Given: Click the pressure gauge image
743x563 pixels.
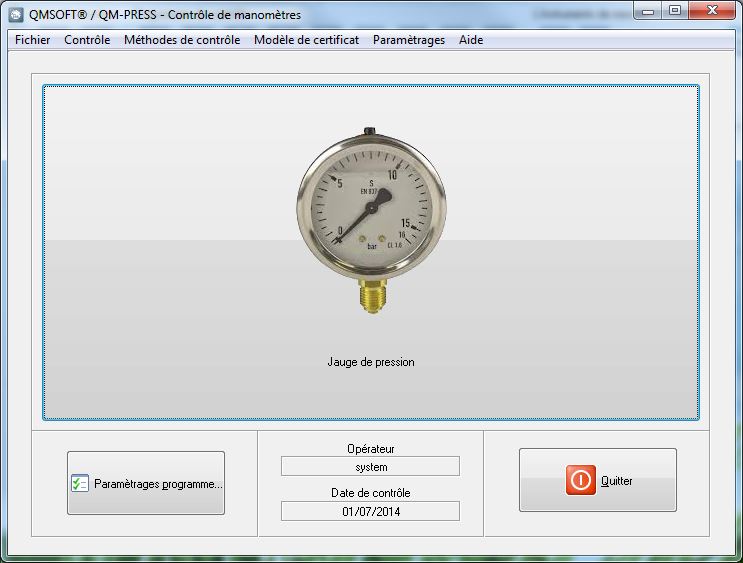Looking at the screenshot, I should (x=372, y=220).
